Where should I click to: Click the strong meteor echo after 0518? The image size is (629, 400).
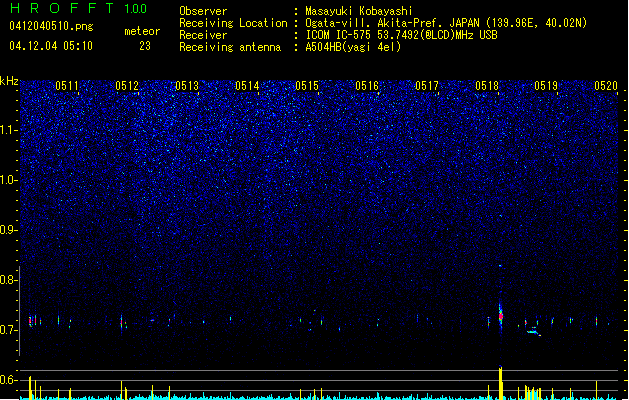pos(501,315)
